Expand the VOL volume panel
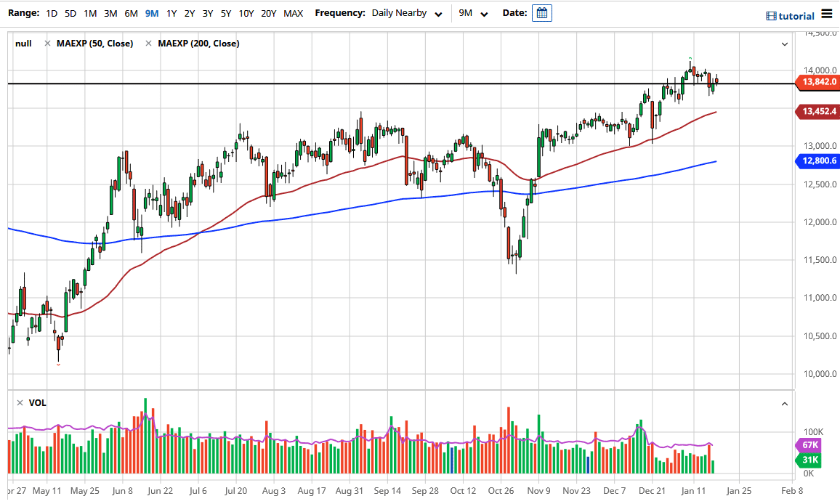This screenshot has height=504, width=840. pos(785,403)
